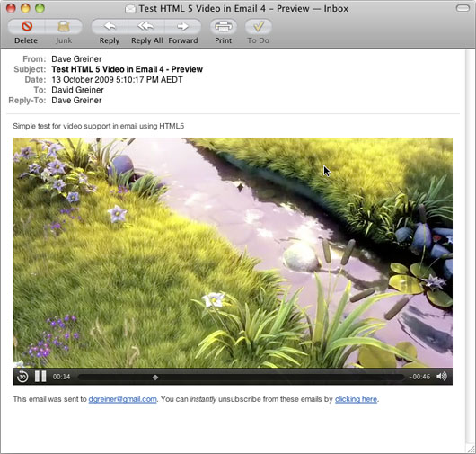Minimize window with the yellow button

click(x=25, y=8)
